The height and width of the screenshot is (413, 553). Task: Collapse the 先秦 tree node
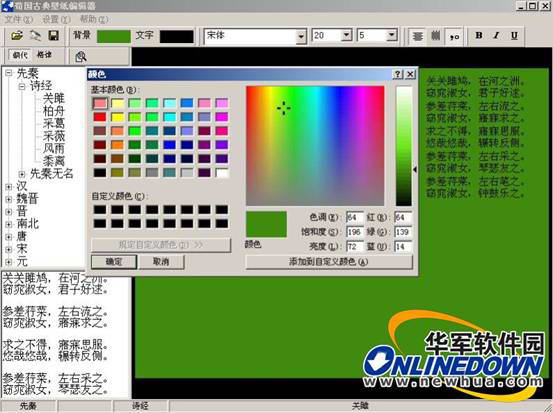[8, 73]
